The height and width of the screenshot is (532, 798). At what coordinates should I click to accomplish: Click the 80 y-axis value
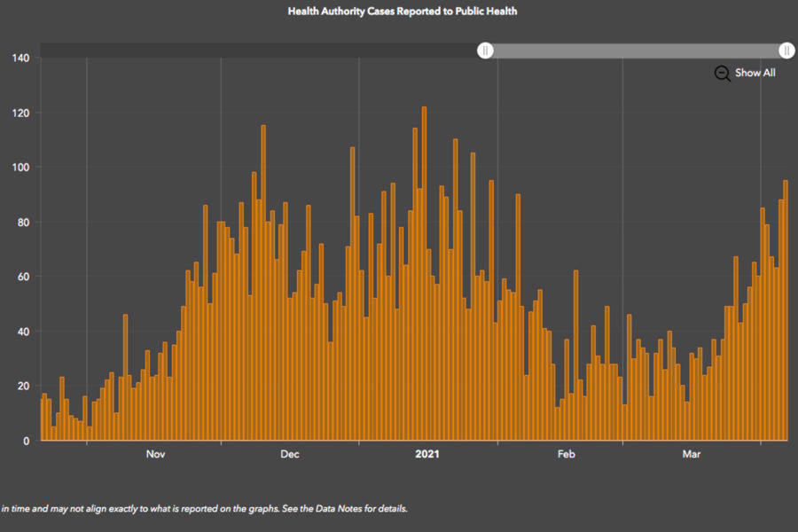(x=23, y=223)
